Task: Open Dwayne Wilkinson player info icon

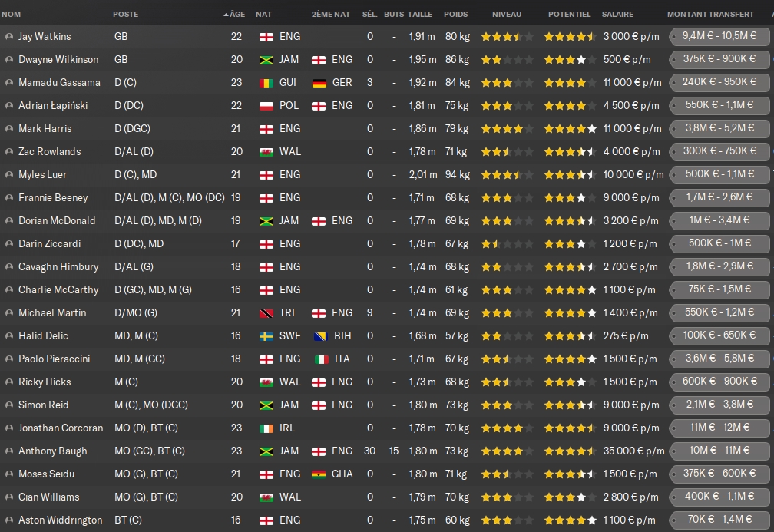Action: (9, 60)
